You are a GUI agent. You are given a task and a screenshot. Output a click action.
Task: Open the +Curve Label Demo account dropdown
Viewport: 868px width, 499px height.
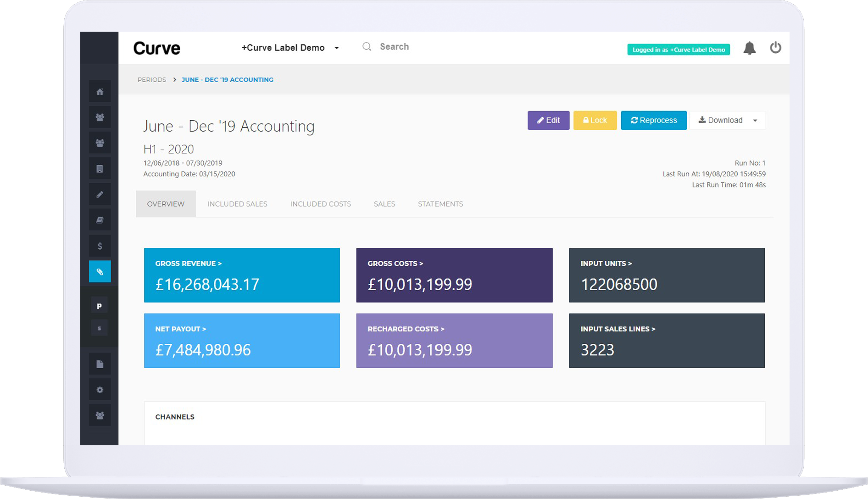(x=290, y=48)
